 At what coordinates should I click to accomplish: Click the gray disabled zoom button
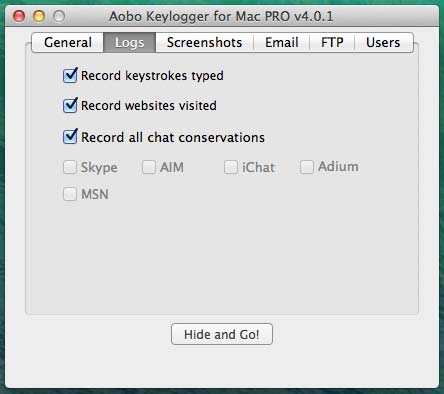tap(59, 16)
